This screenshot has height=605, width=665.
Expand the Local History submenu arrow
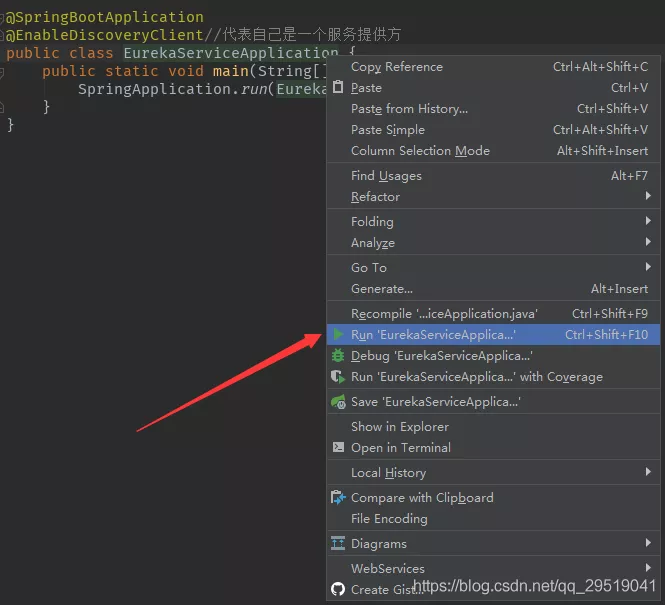pos(648,471)
